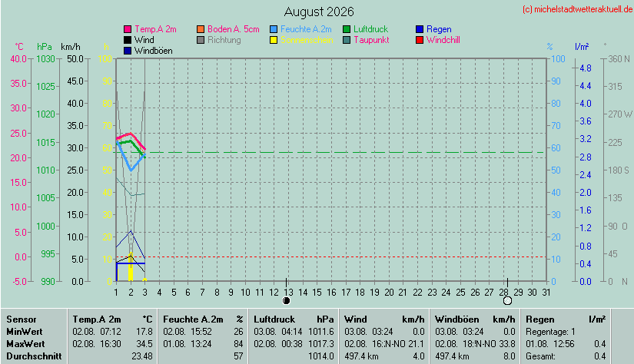Click the max pressure value 1017.3
This screenshot has width=634, height=364.
tap(321, 344)
